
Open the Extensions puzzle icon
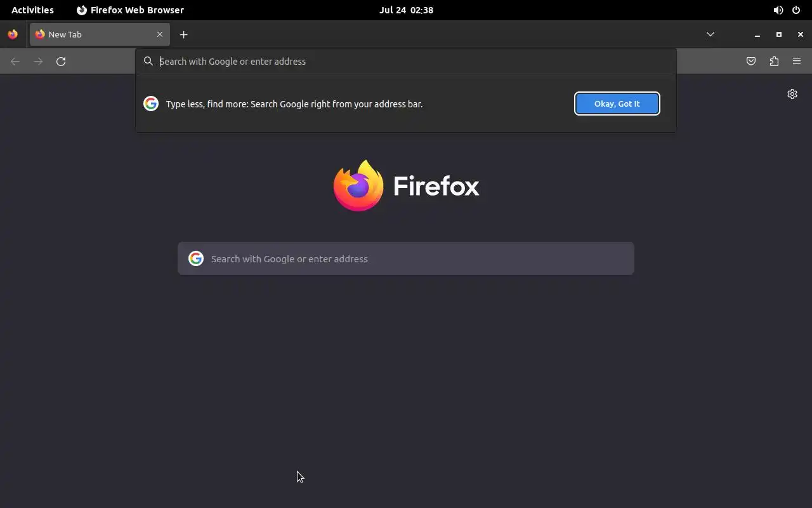(x=774, y=62)
